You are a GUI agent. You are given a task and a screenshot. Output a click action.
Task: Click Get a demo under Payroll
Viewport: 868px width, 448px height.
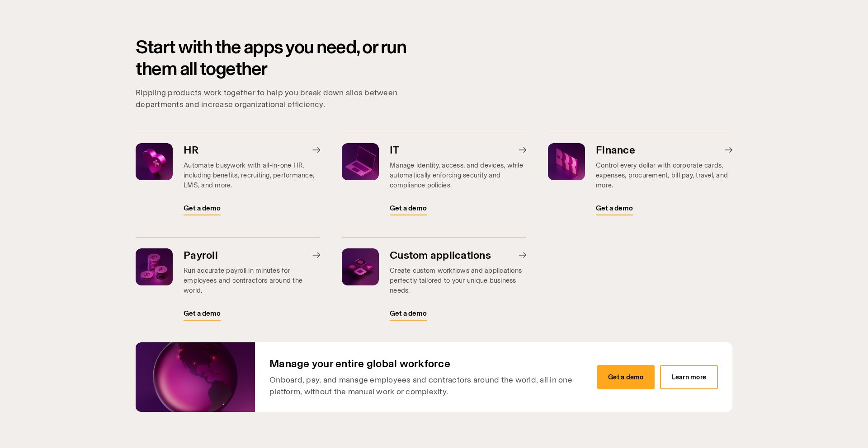pyautogui.click(x=202, y=313)
